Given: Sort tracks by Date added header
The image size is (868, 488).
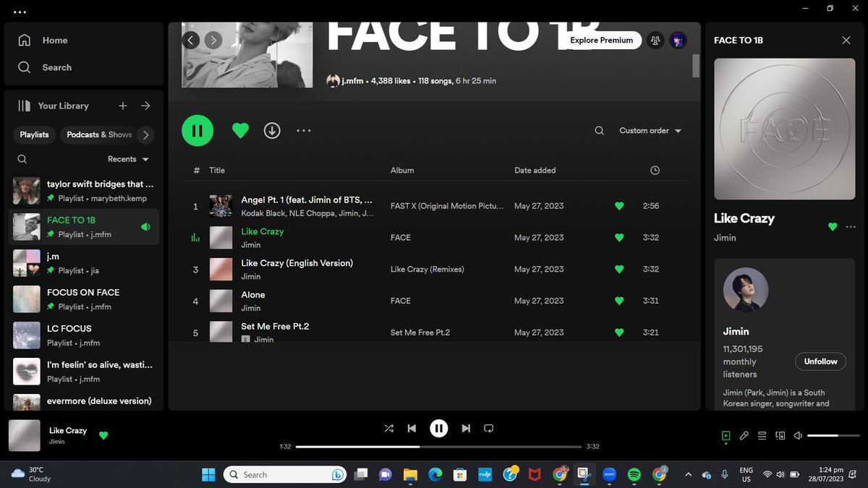Looking at the screenshot, I should [x=535, y=171].
